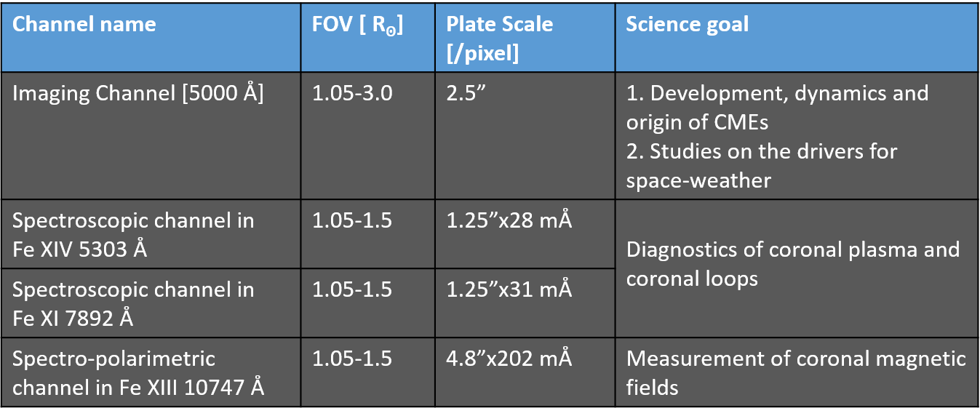Image resolution: width=980 pixels, height=416 pixels.
Task: Click the 2.5″ plate scale cell
Action: [525, 135]
